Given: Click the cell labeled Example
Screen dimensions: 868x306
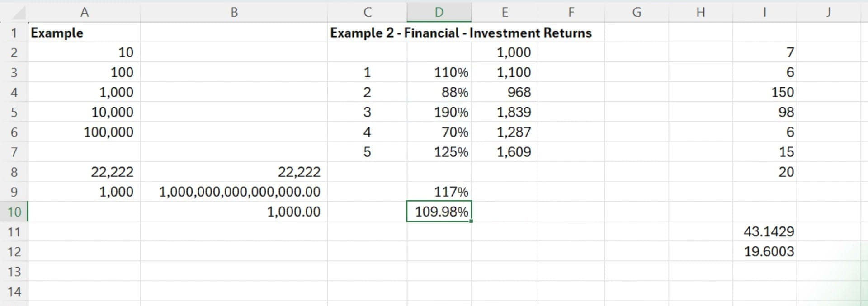Looking at the screenshot, I should (85, 33).
